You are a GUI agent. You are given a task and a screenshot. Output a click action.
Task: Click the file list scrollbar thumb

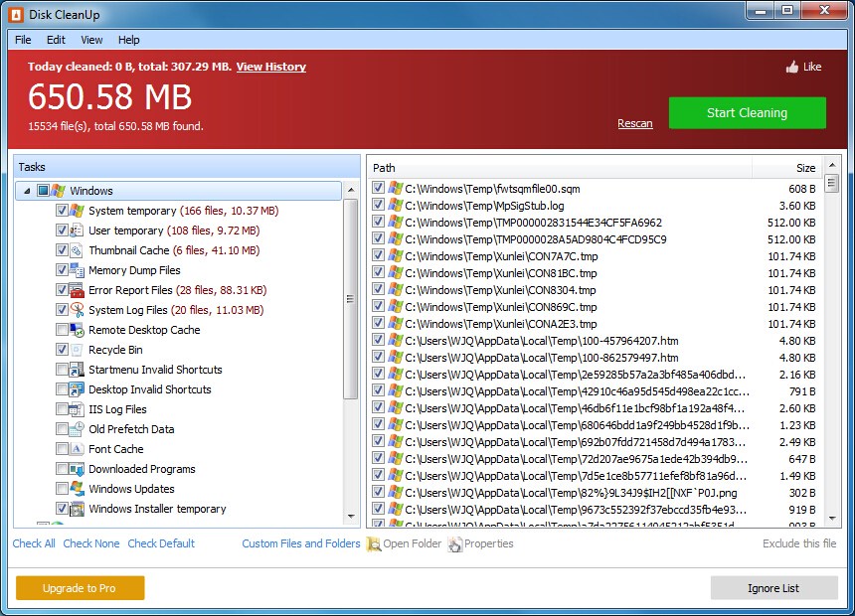[x=831, y=183]
